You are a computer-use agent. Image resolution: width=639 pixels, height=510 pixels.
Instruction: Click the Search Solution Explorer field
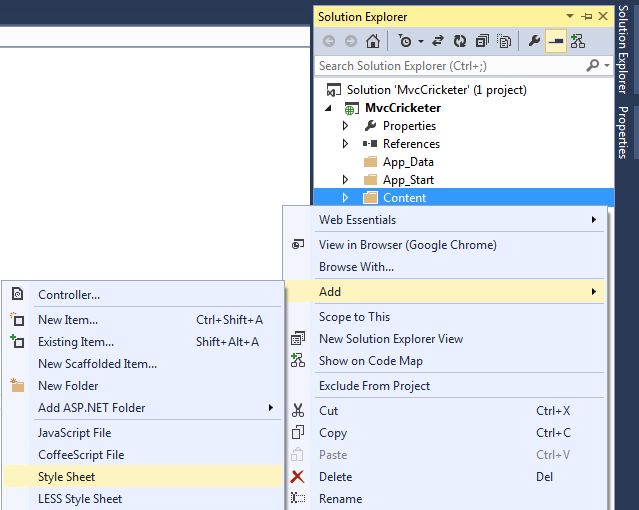click(450, 66)
